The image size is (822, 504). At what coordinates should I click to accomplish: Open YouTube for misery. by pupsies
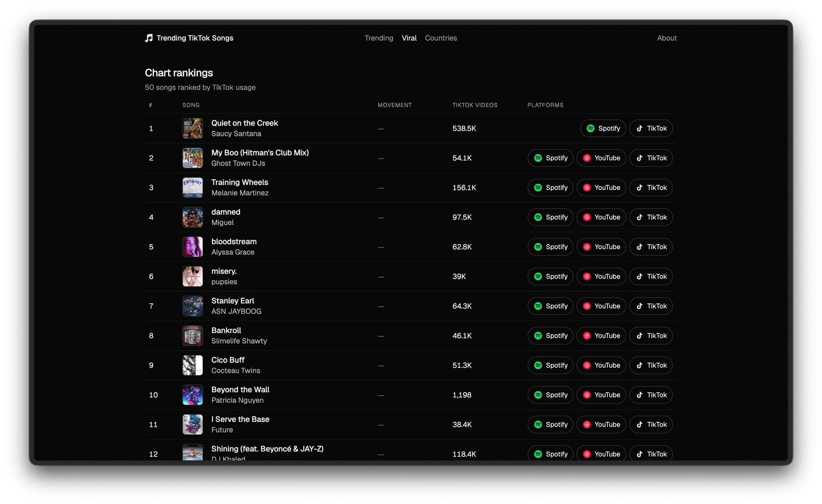(x=601, y=277)
